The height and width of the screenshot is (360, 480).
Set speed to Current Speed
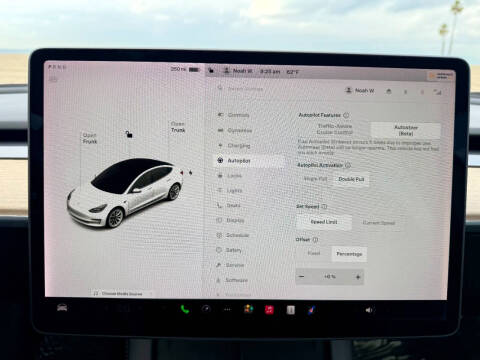pos(379,223)
